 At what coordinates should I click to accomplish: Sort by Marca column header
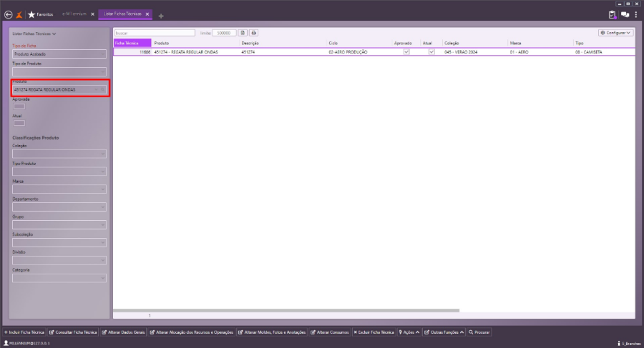[540, 43]
